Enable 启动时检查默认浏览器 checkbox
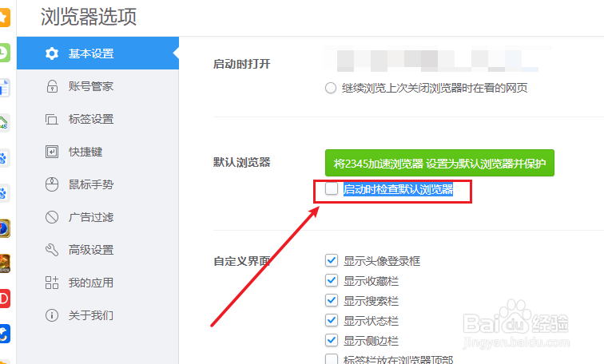This screenshot has width=604, height=364. coord(332,188)
